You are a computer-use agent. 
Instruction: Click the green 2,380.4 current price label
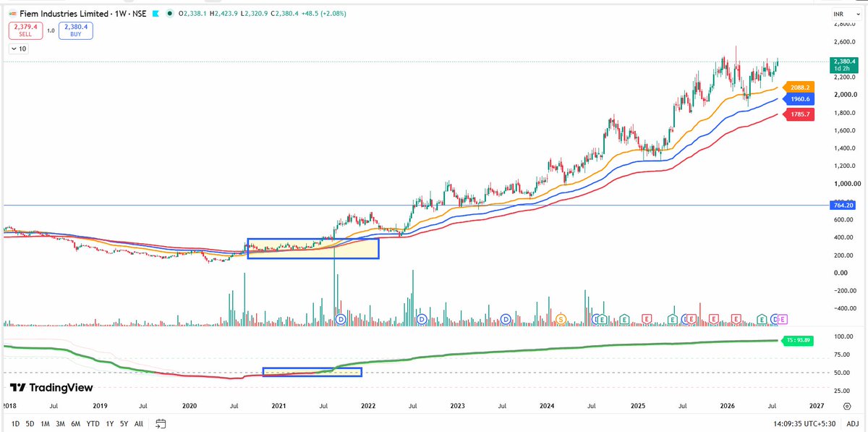843,64
